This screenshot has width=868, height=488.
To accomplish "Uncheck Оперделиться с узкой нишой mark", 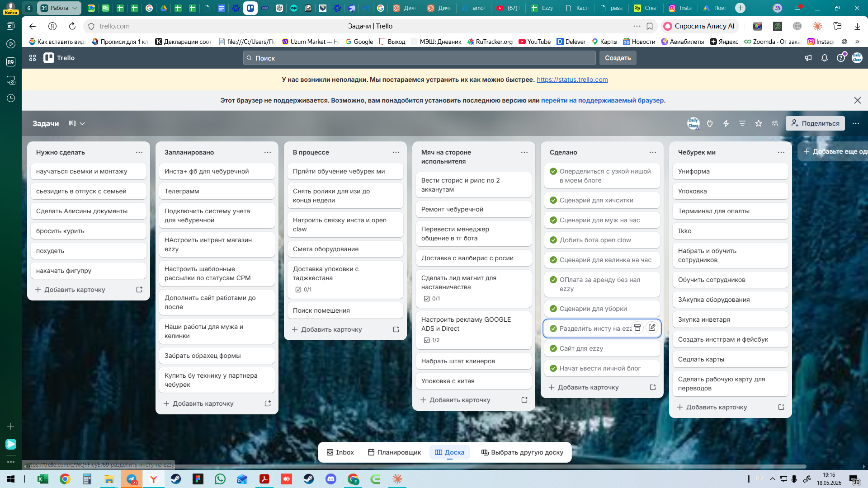I will 553,171.
